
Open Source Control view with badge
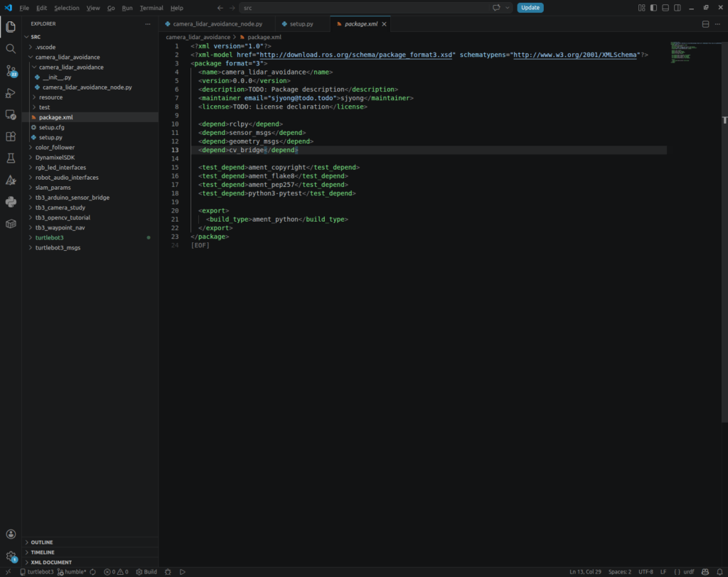11,71
